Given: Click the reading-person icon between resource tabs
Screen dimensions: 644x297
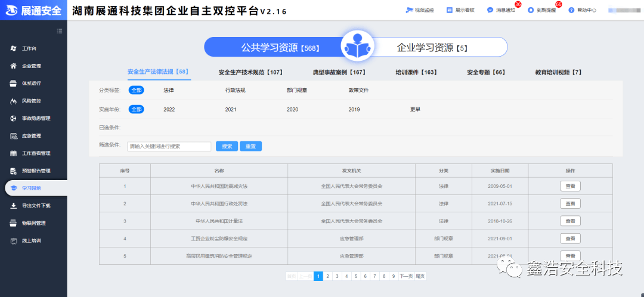Looking at the screenshot, I should point(357,47).
